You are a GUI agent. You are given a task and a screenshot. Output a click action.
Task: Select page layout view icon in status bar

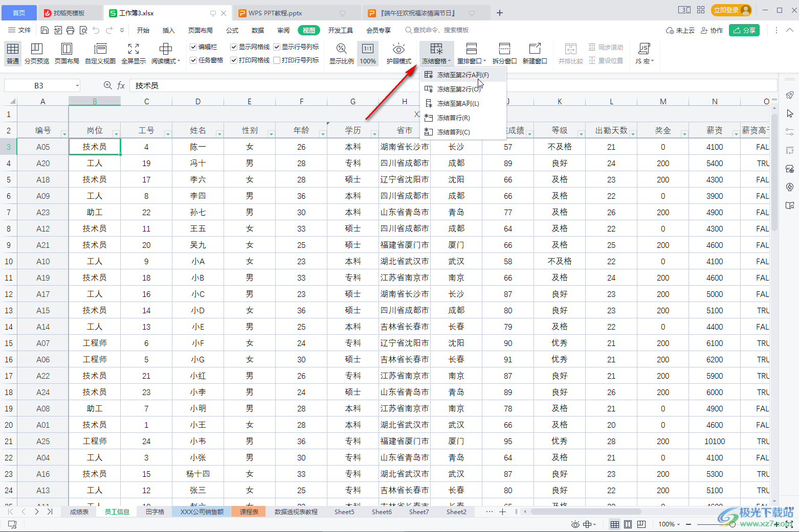coord(628,524)
